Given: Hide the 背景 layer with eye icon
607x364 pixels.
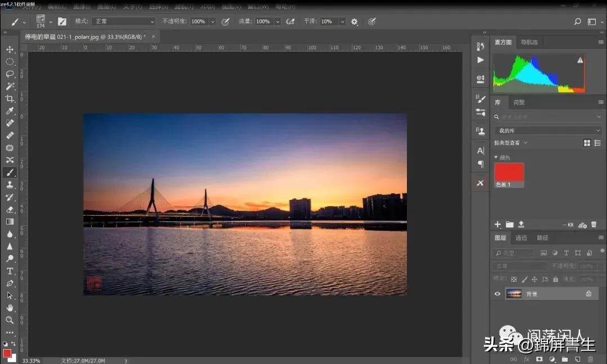Looking at the screenshot, I should [497, 294].
